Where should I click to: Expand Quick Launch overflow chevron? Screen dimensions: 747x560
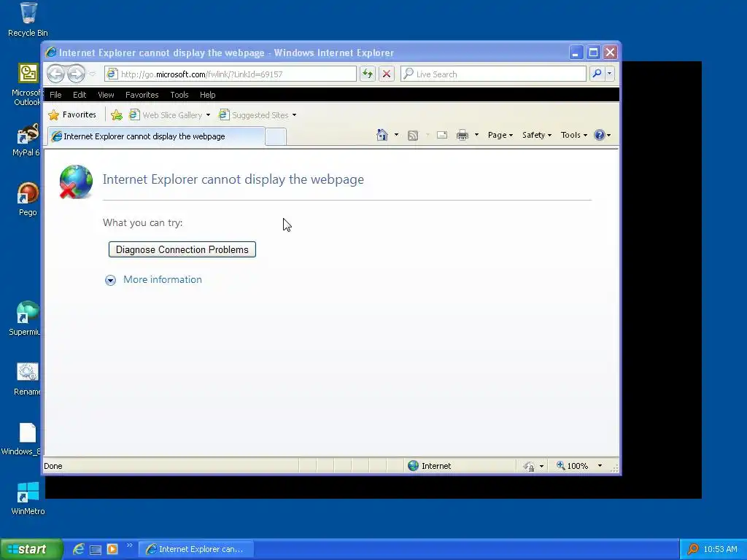point(129,545)
